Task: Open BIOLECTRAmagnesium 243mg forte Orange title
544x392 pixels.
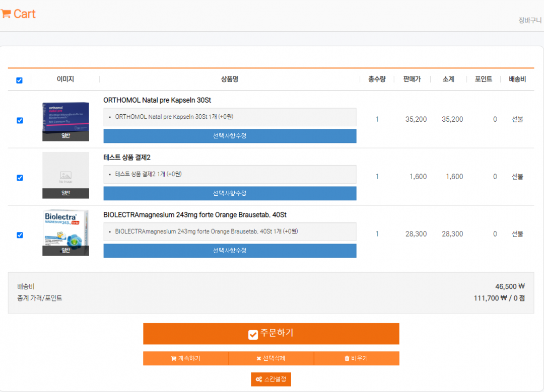Action: point(195,215)
